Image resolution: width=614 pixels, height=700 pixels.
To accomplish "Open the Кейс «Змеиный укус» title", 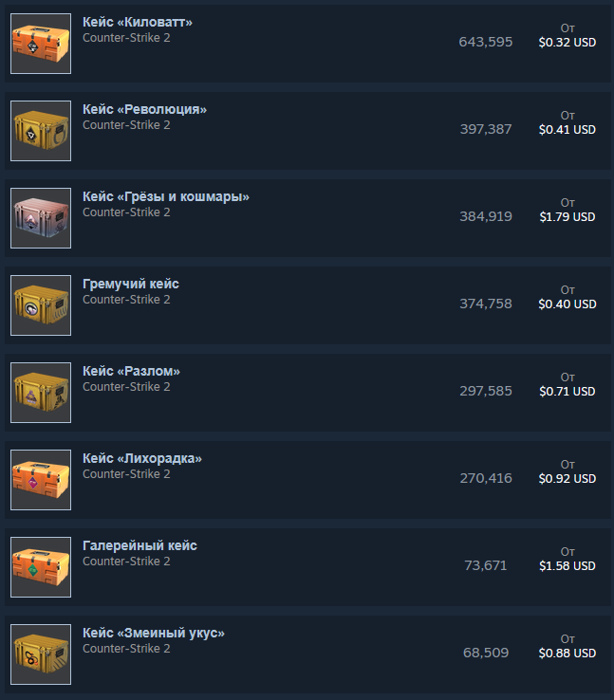I will 154,633.
